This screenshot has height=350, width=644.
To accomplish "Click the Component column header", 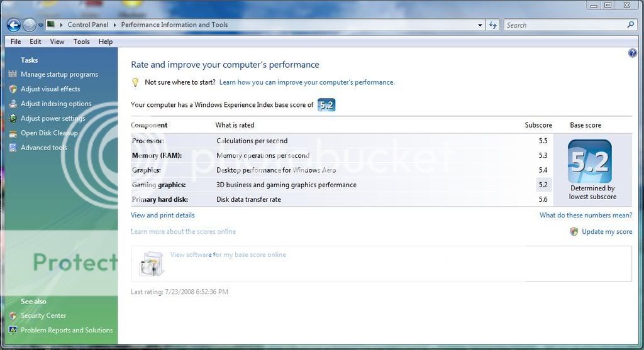I will pos(149,125).
